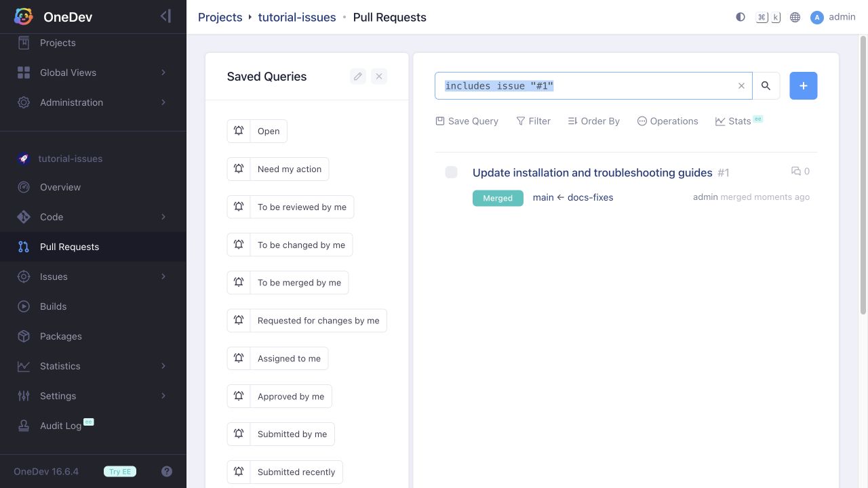This screenshot has width=868, height=488.
Task: Click the Merged status badge
Action: tap(498, 198)
